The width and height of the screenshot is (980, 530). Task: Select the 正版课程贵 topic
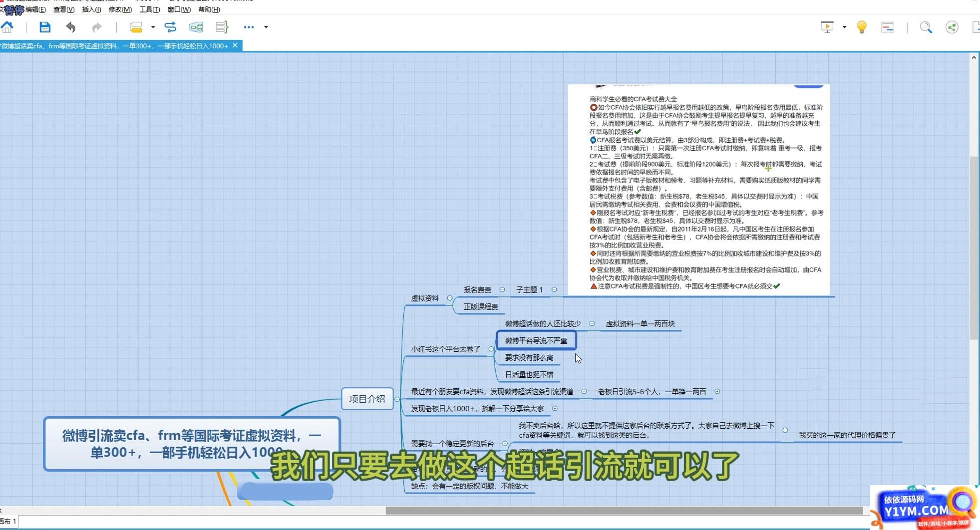pyautogui.click(x=481, y=307)
